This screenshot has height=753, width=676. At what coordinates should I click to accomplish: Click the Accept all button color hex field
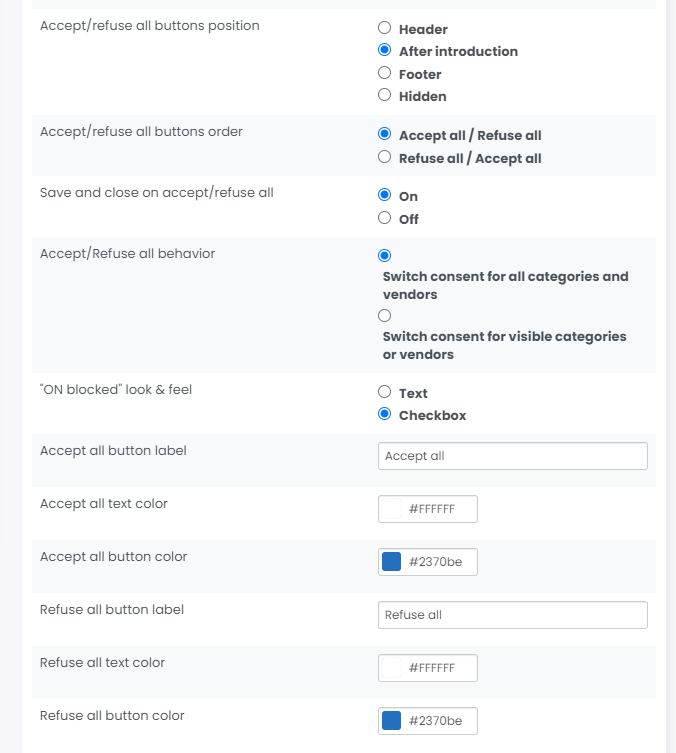[439, 562]
